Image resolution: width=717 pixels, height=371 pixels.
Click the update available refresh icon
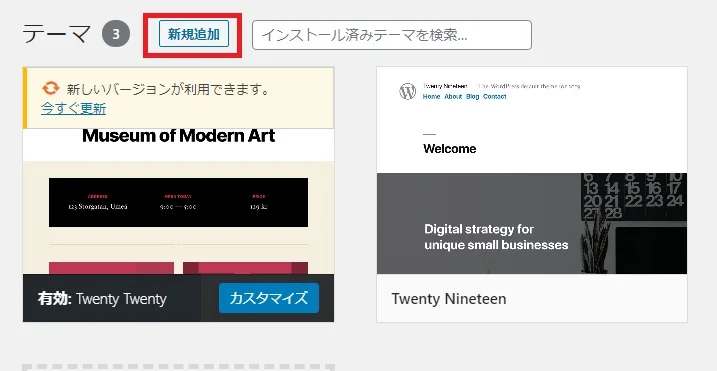click(x=51, y=88)
